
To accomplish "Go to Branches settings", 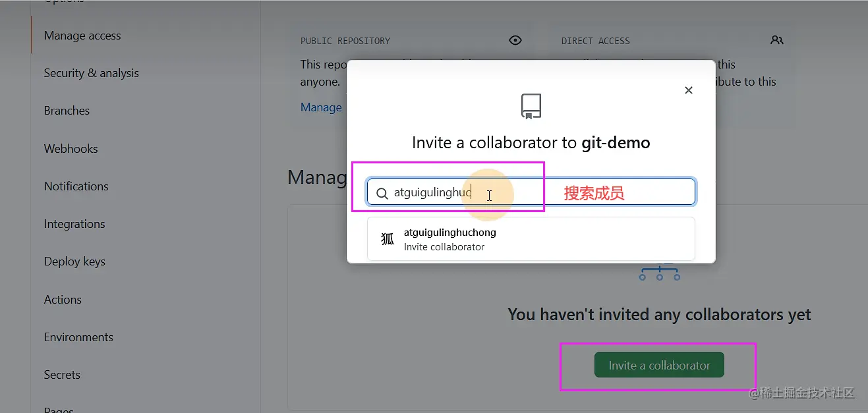I will coord(67,111).
